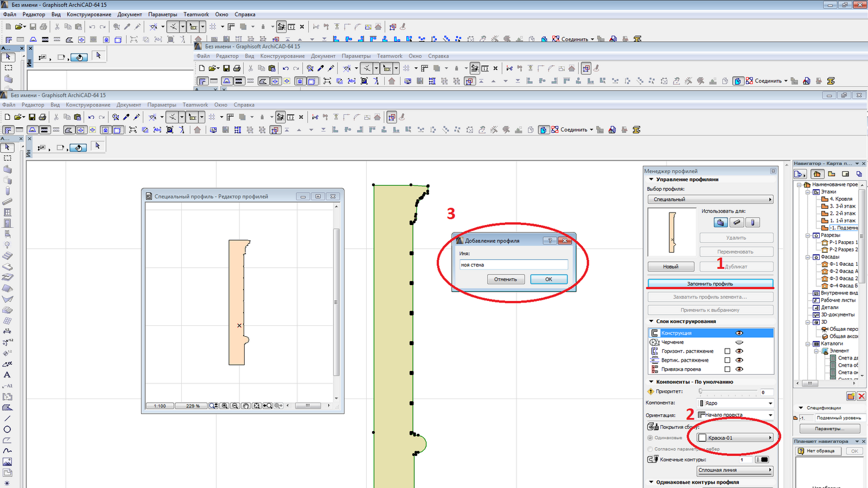This screenshot has height=488, width=868.
Task: Open the Документ menu in the middle window
Action: (323, 56)
